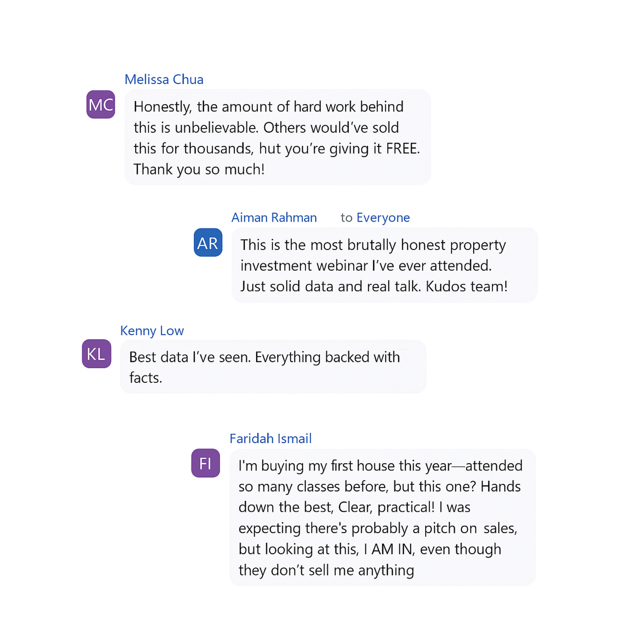Image resolution: width=644 pixels, height=644 pixels.
Task: Click Melissa Chua's MC avatar icon
Action: [x=101, y=104]
